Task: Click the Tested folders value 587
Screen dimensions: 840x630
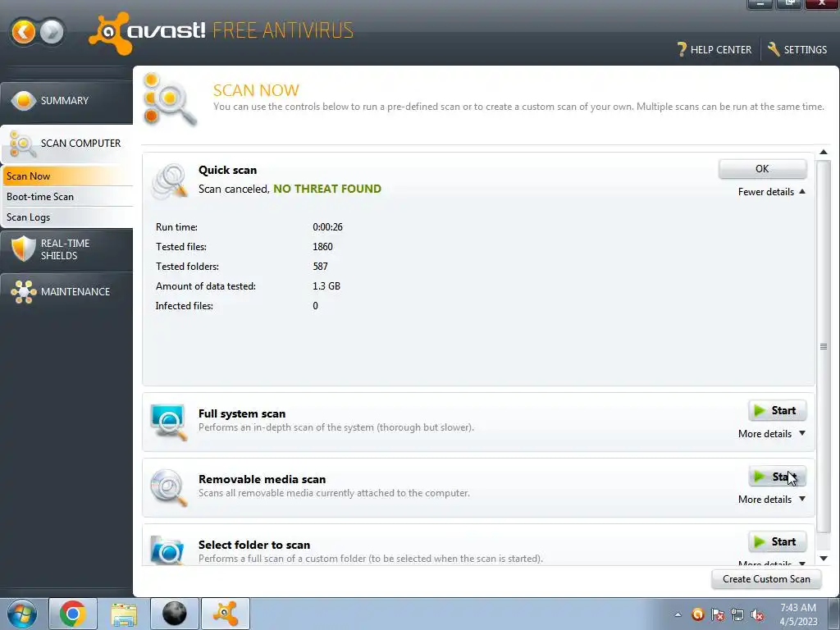Action: click(x=320, y=267)
